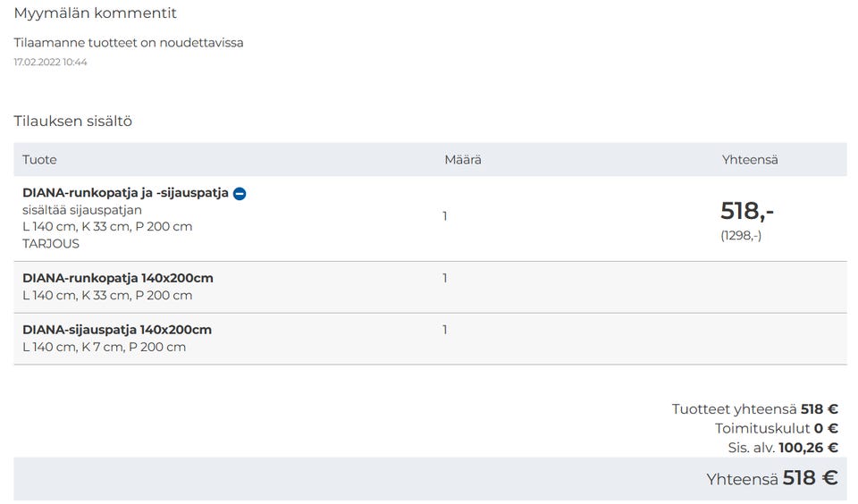This screenshot has height=504, width=858.
Task: Click the 17.02.2022 10:44 comment timestamp
Action: tap(50, 63)
